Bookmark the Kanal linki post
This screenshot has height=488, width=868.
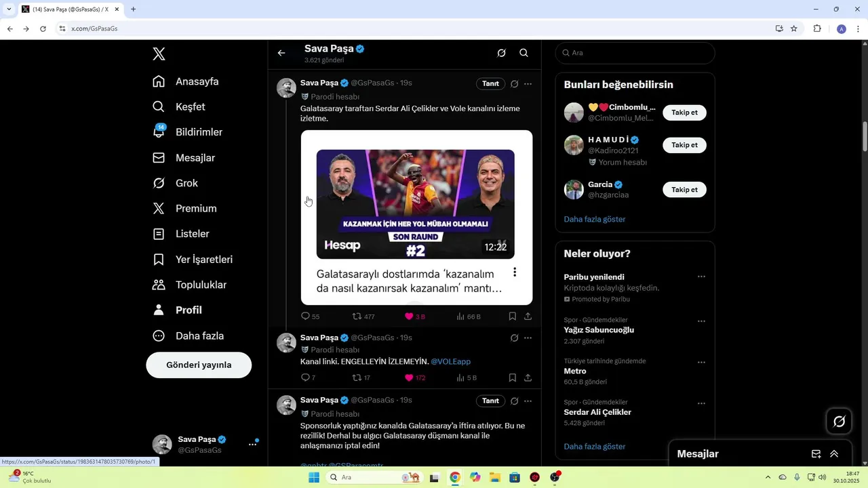pyautogui.click(x=513, y=378)
